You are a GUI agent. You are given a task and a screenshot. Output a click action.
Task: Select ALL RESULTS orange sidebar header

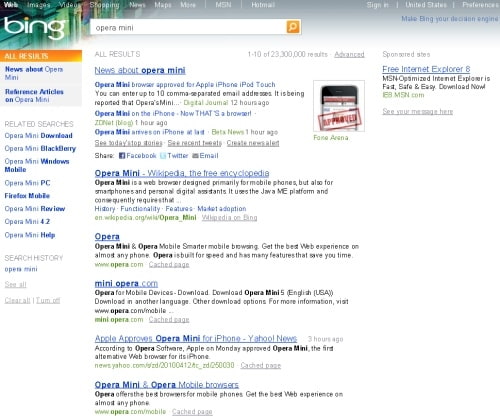click(x=41, y=56)
